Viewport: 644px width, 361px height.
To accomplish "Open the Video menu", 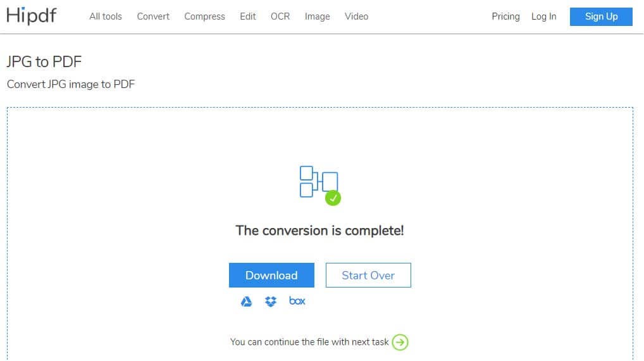I will click(x=357, y=16).
